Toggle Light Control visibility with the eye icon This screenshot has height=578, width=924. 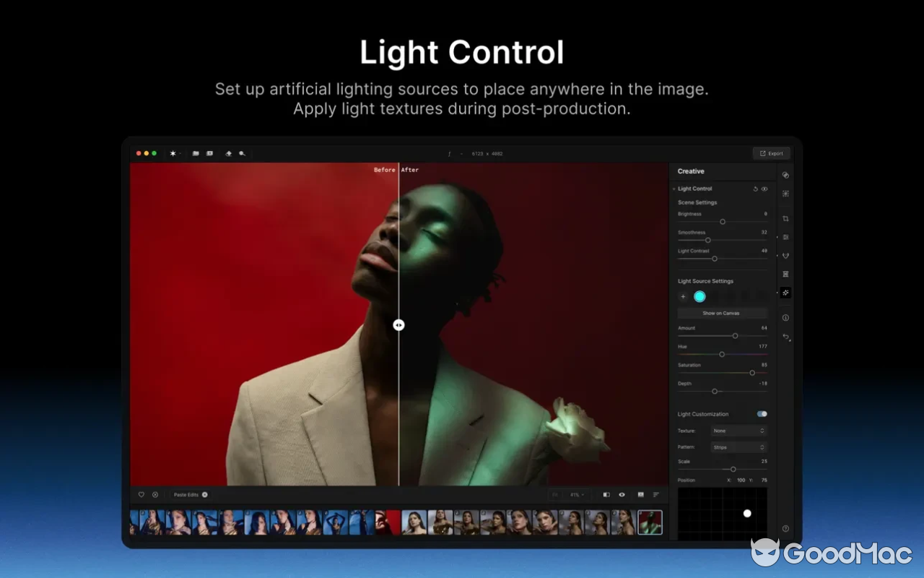click(x=765, y=189)
